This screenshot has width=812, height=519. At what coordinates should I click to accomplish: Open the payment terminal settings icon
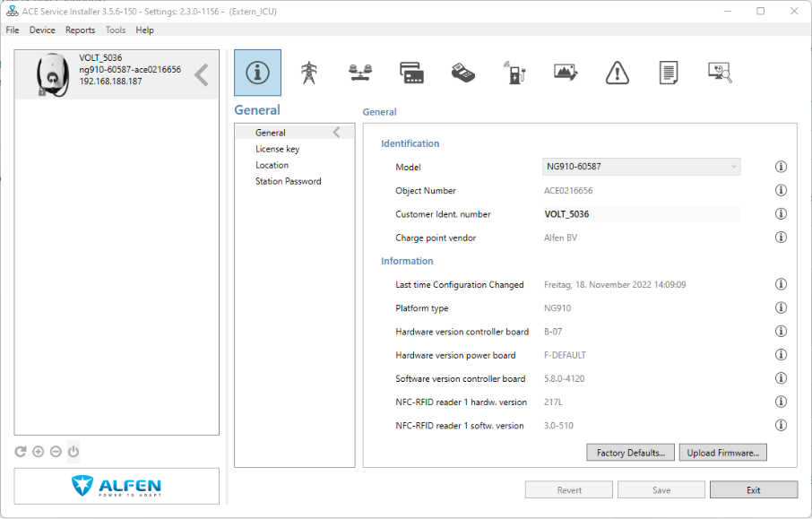pos(463,73)
